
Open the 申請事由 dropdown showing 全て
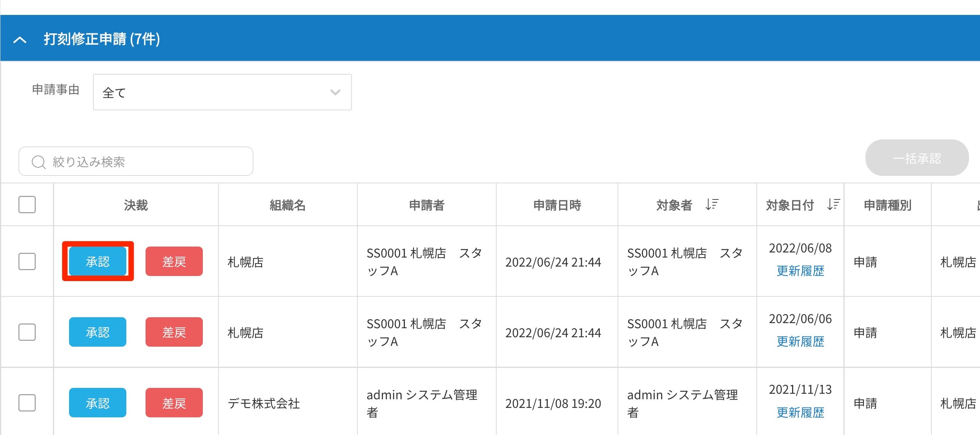(x=222, y=92)
